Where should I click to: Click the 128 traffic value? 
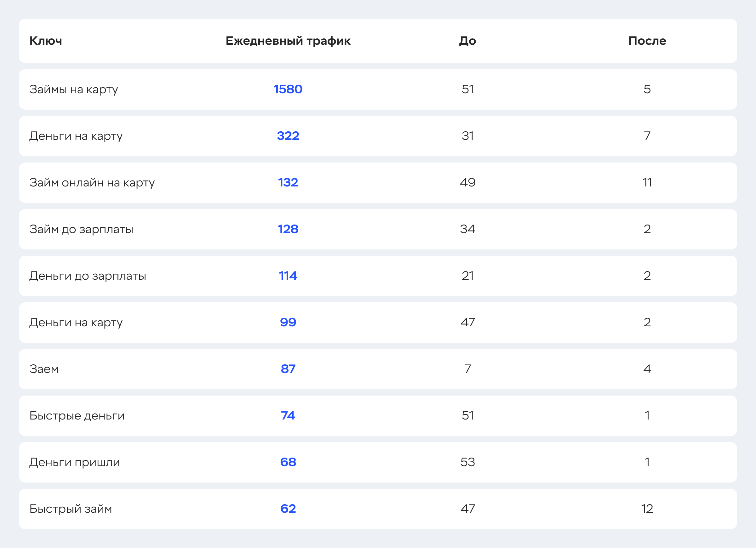tap(288, 229)
